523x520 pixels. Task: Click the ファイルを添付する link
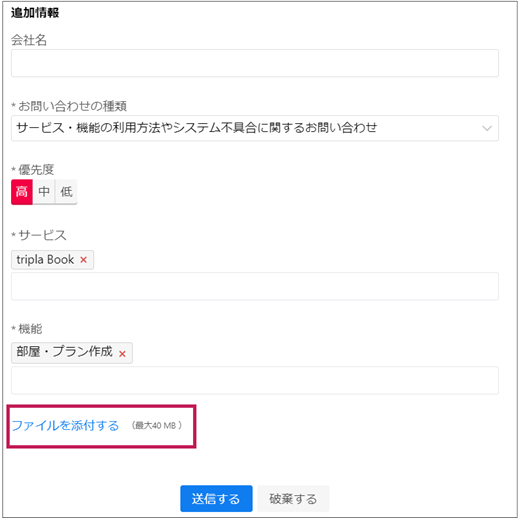(65, 426)
